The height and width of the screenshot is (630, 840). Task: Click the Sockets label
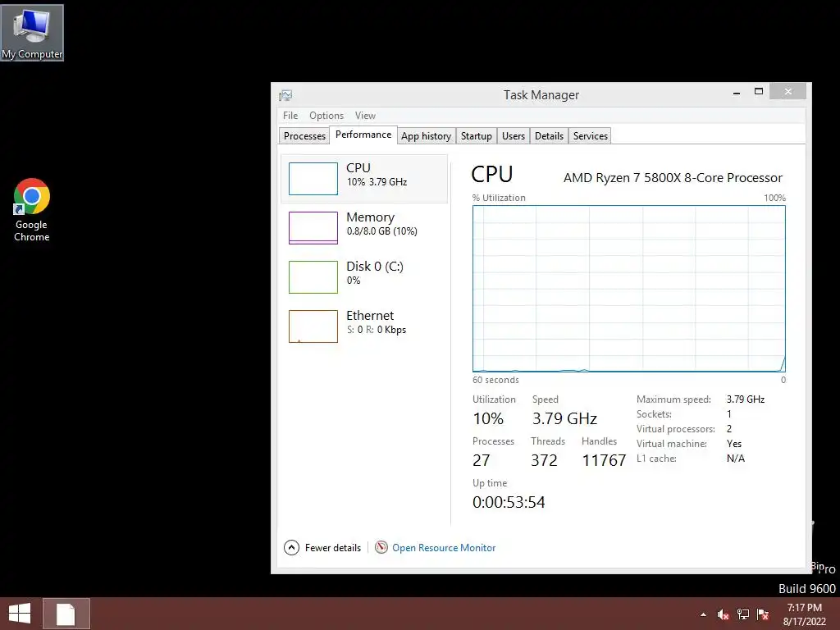[654, 414]
